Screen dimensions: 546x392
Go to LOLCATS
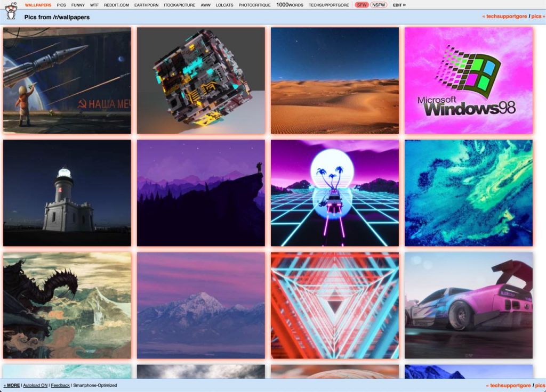coord(224,5)
